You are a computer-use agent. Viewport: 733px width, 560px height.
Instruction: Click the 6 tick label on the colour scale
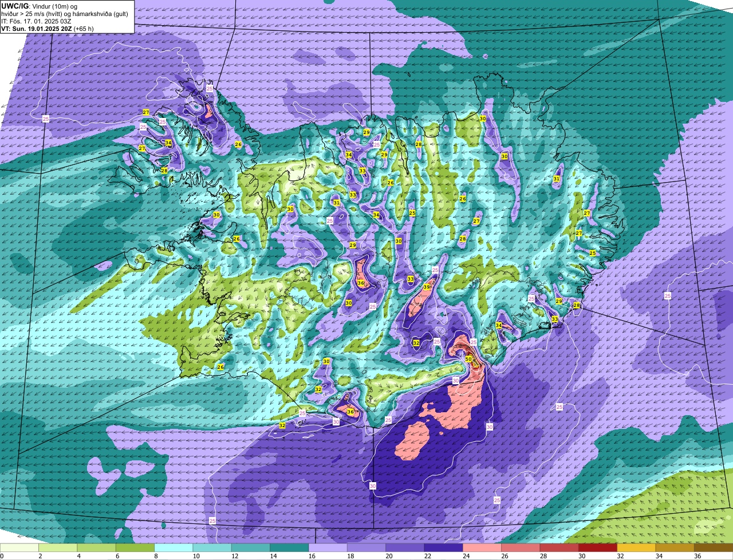tap(116, 556)
